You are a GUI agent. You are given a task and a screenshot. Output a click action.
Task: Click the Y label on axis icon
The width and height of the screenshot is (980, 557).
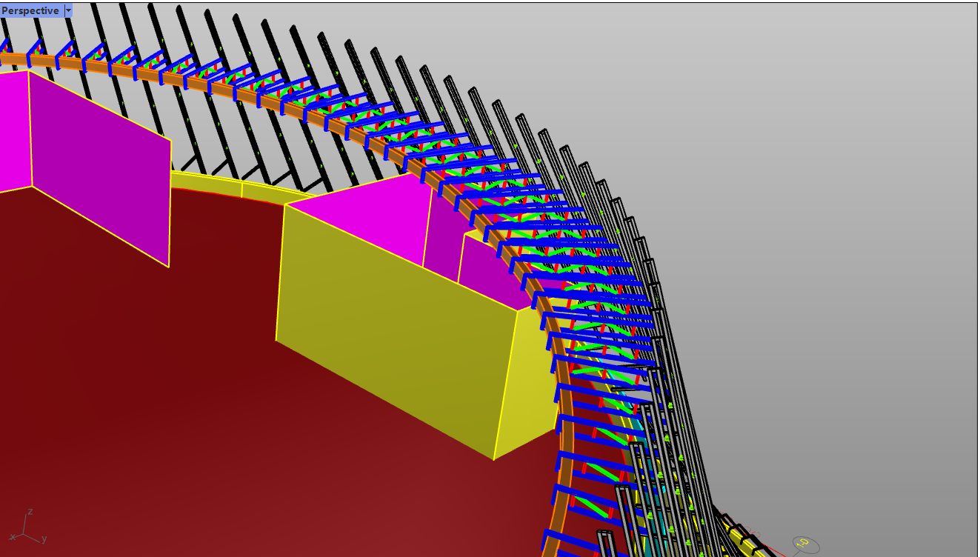pos(44,538)
